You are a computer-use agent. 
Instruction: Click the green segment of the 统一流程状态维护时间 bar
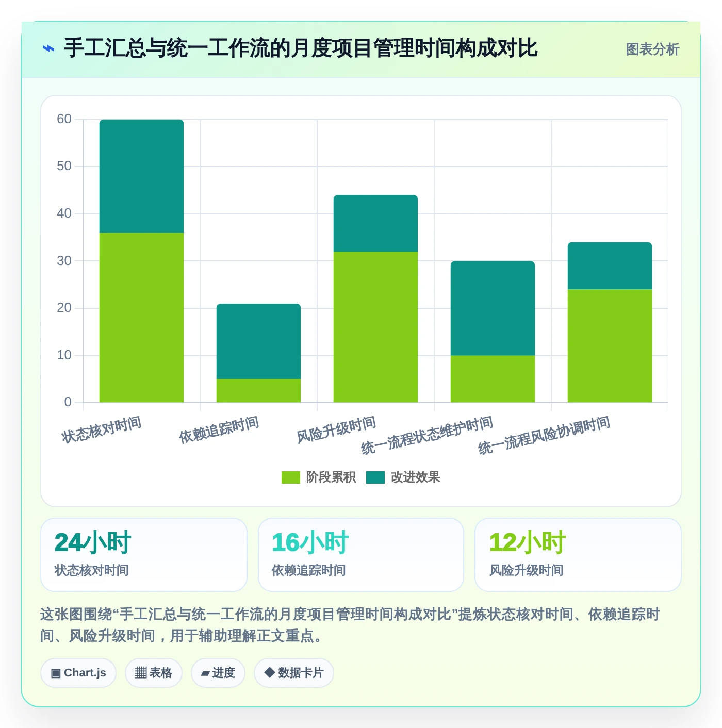coord(493,379)
